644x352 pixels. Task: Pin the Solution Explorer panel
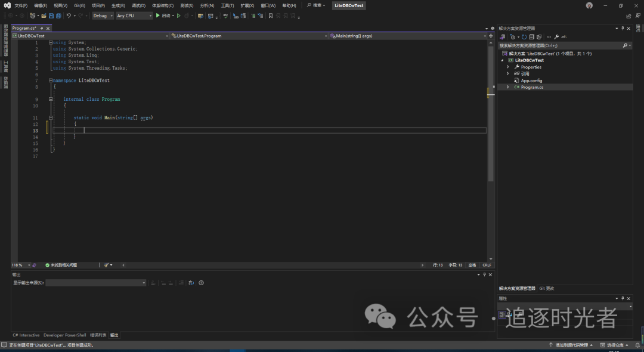pyautogui.click(x=623, y=29)
